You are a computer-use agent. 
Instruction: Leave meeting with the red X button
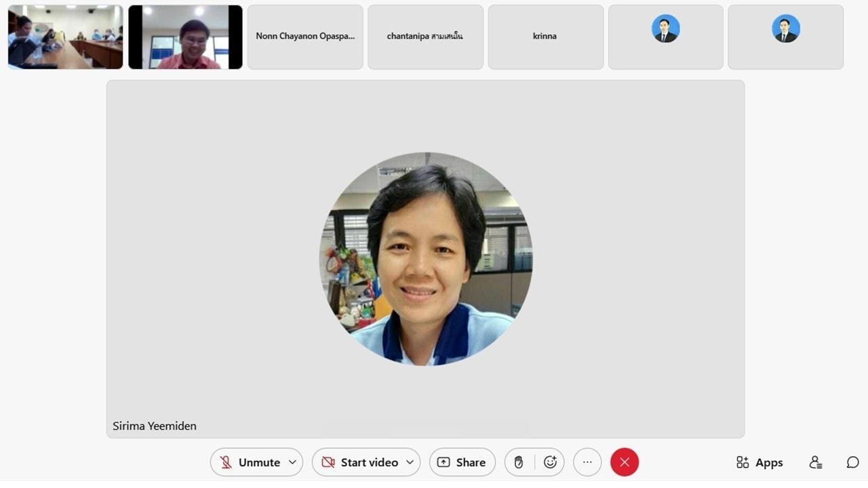[x=625, y=462]
